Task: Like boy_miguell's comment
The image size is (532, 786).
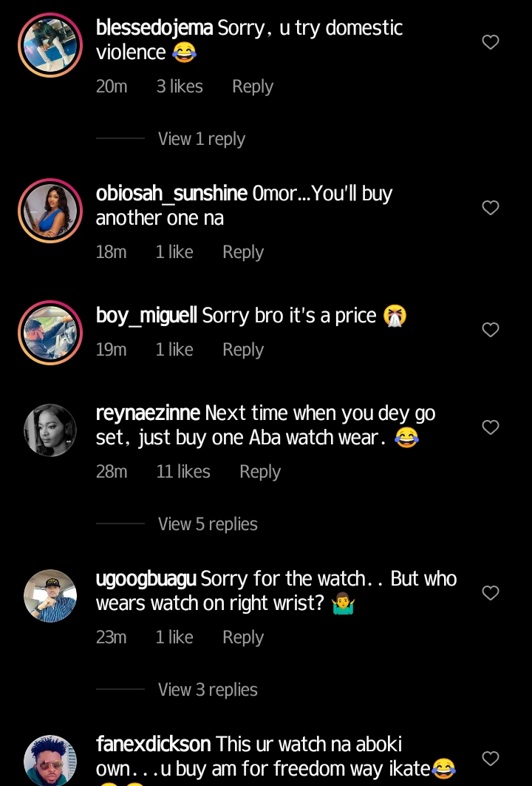Action: coord(491,329)
